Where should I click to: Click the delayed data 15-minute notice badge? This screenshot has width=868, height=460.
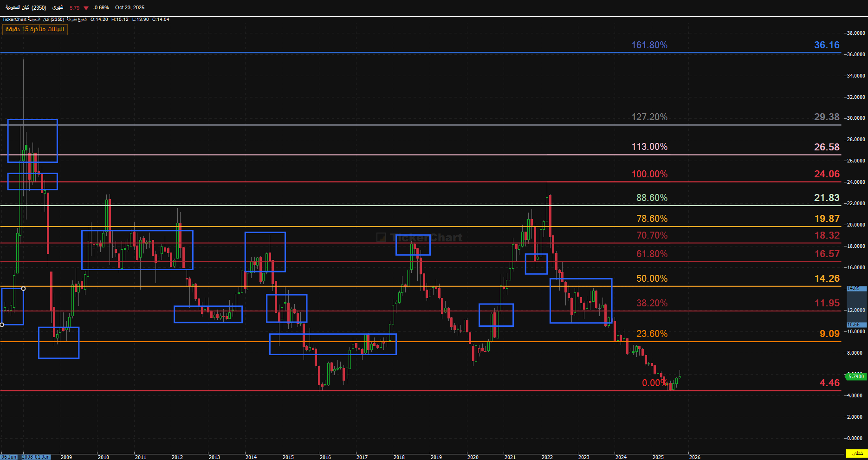click(x=35, y=29)
